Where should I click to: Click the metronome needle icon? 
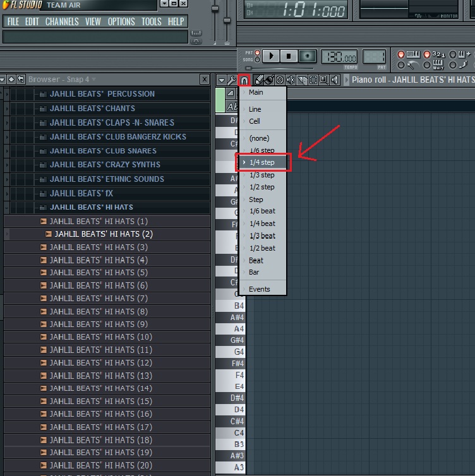point(412,65)
